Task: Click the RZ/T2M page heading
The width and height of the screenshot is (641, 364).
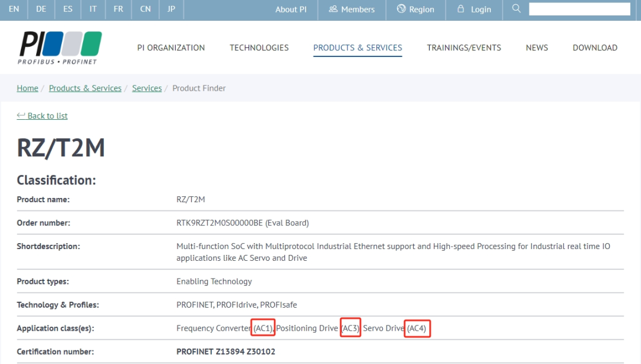Action: coord(61,148)
